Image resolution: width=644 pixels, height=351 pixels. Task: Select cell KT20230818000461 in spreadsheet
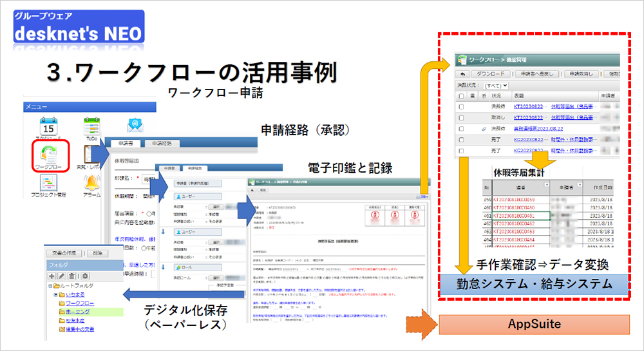[x=521, y=216]
